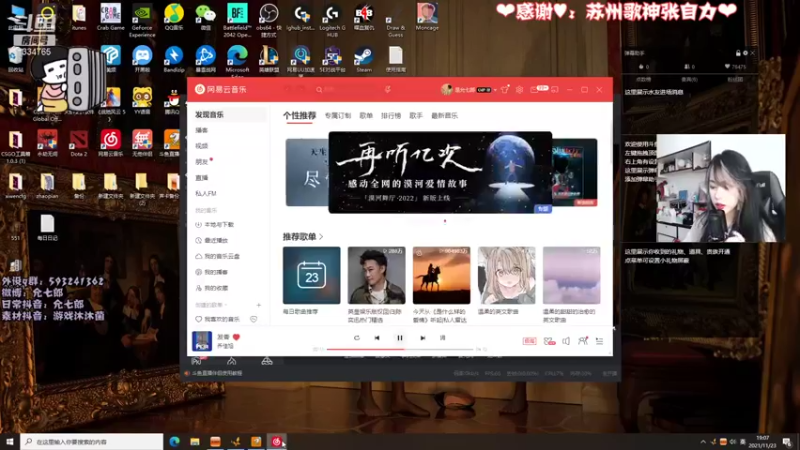The image size is (800, 450).
Task: Show lyrics with the 词 button
Action: tap(442, 338)
